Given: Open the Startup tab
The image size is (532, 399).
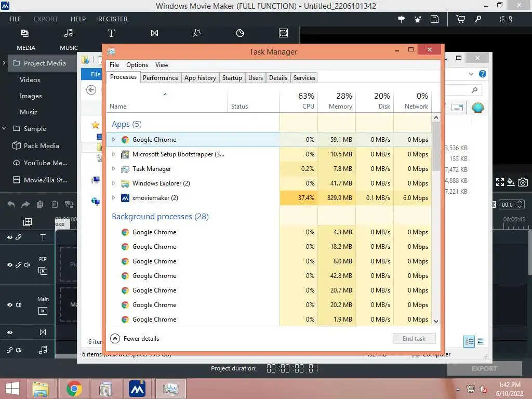Looking at the screenshot, I should (232, 78).
